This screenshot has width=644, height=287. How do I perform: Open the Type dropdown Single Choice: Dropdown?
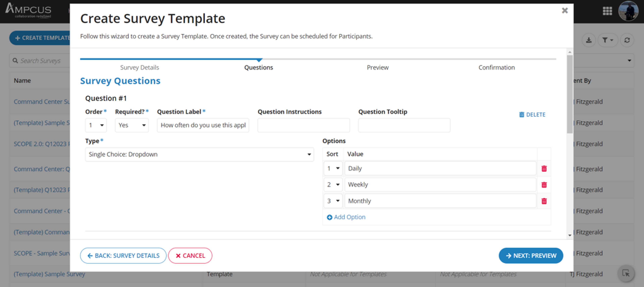200,154
